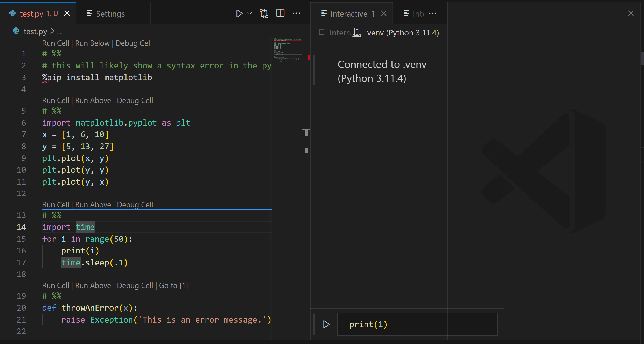Click Go to [1] above throwAnError
The height and width of the screenshot is (344, 644).
tap(173, 286)
